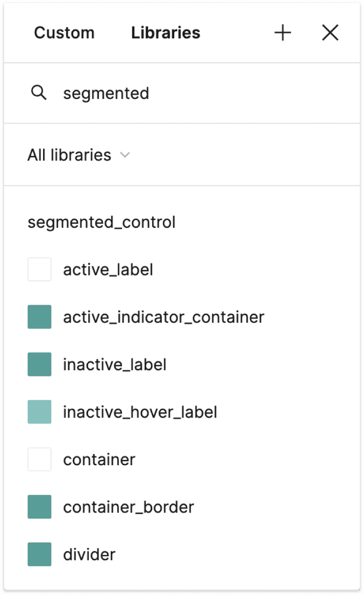Select the container white swatch

pos(39,459)
